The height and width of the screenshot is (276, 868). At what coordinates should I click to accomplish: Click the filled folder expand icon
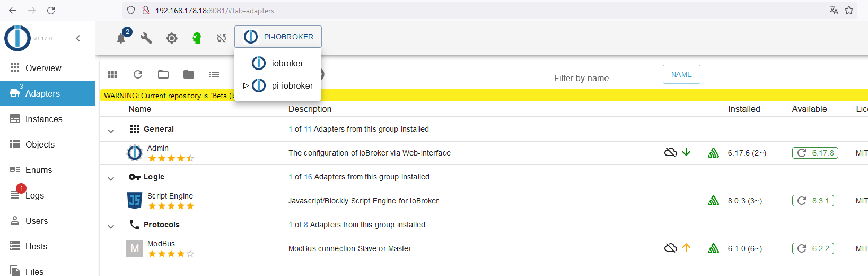click(x=189, y=74)
